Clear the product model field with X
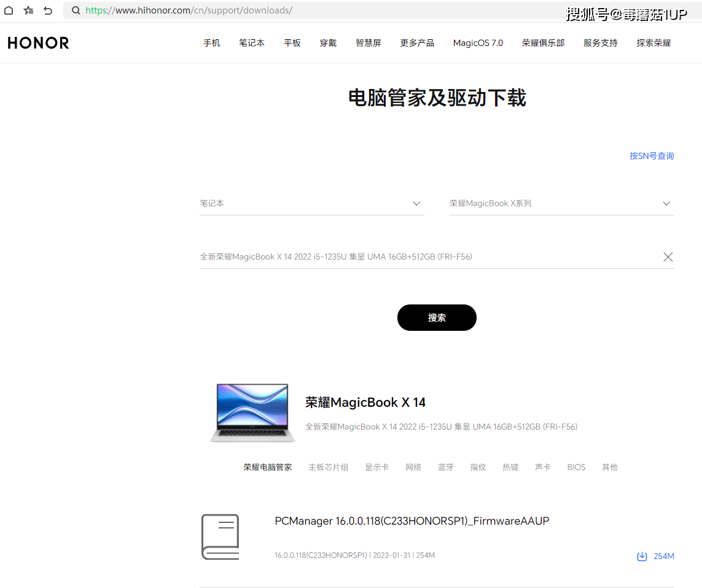This screenshot has width=702, height=588. click(668, 257)
